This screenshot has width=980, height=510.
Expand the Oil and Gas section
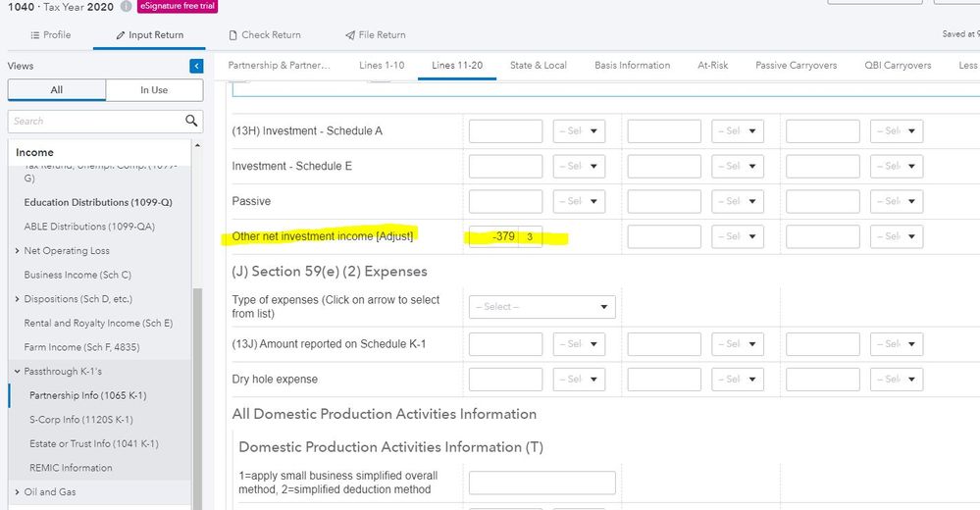17,492
